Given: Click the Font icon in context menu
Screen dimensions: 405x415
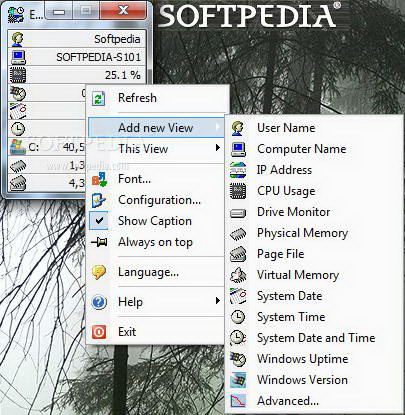Looking at the screenshot, I should (x=99, y=179).
